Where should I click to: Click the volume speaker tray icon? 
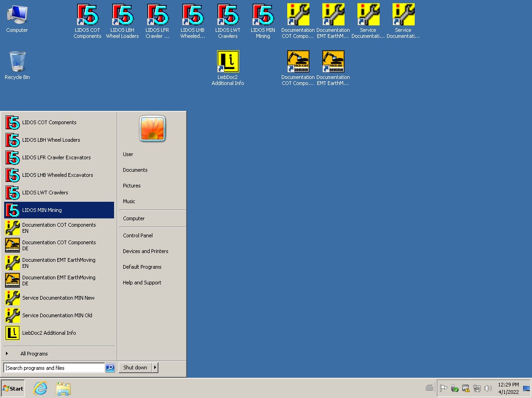(488, 388)
